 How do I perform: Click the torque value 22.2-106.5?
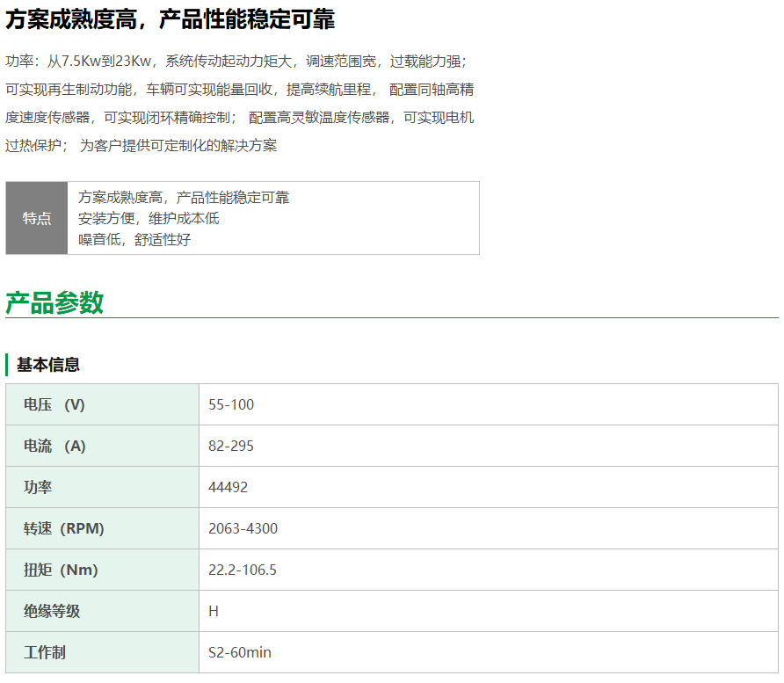tap(243, 570)
